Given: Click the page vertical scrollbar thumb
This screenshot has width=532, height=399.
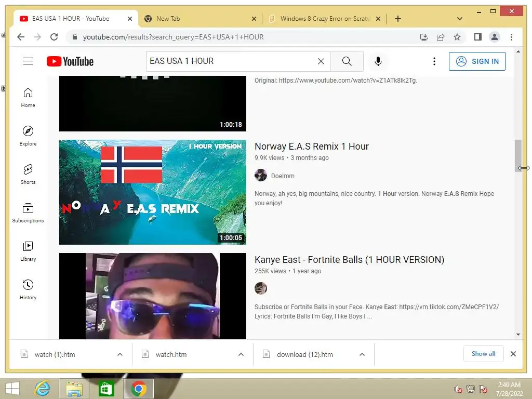Looking at the screenshot, I should [518, 156].
